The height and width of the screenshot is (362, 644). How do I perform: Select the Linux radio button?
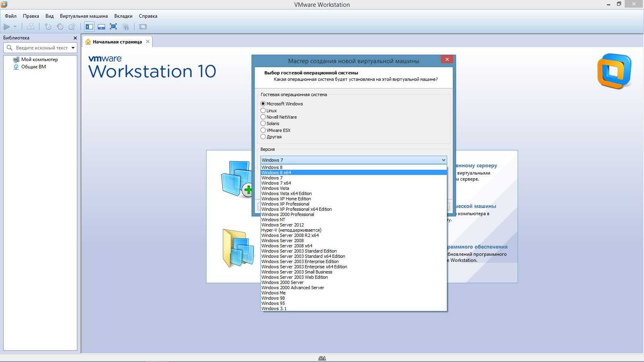tap(263, 110)
